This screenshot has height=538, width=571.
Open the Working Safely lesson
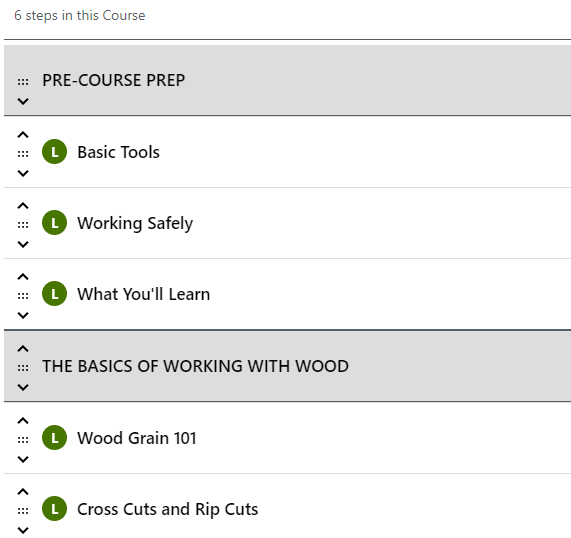click(135, 223)
